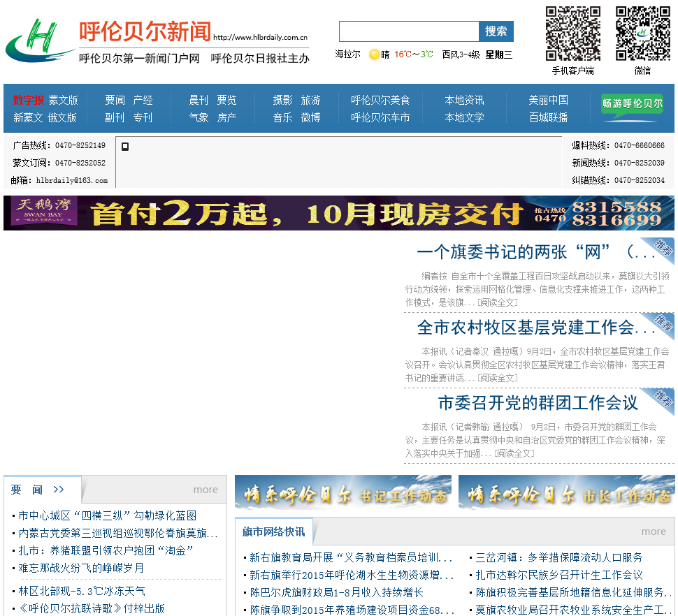Open news 三岔河镇：多举措保障流动人口服务
The image size is (678, 616).
click(559, 558)
